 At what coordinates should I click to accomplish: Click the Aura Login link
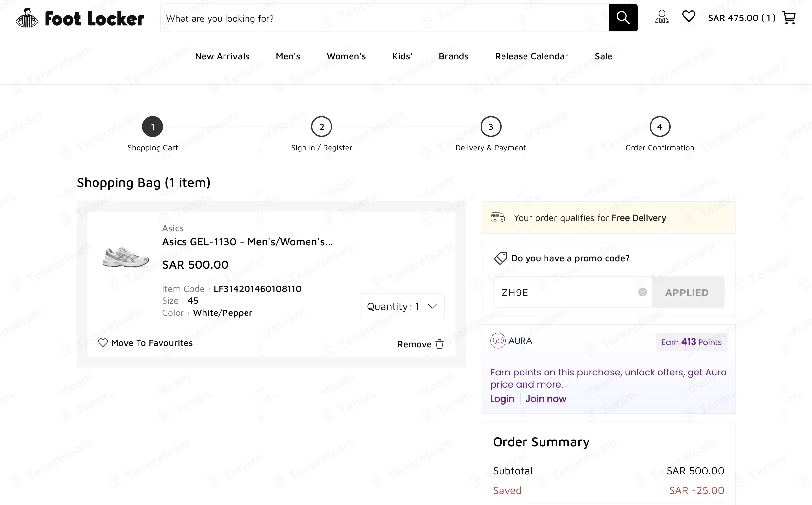[502, 399]
